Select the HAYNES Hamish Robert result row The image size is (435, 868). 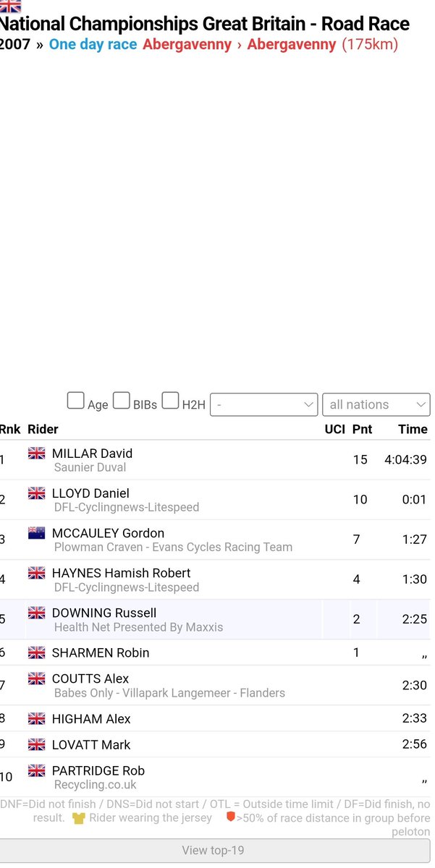(215, 579)
